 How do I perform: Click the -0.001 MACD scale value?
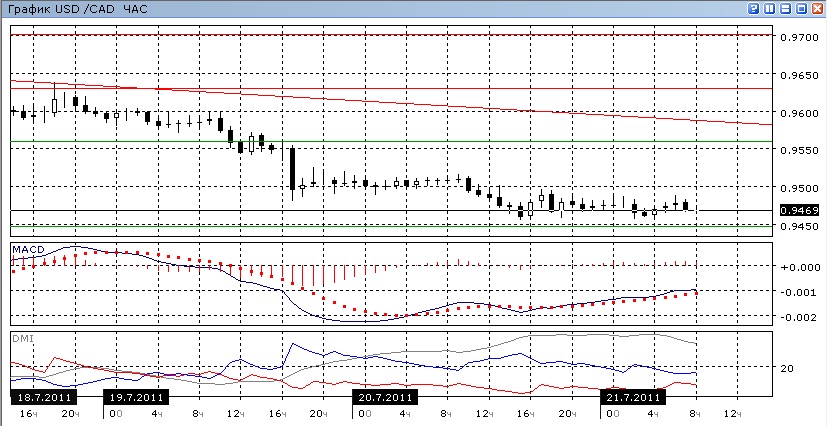[800, 293]
